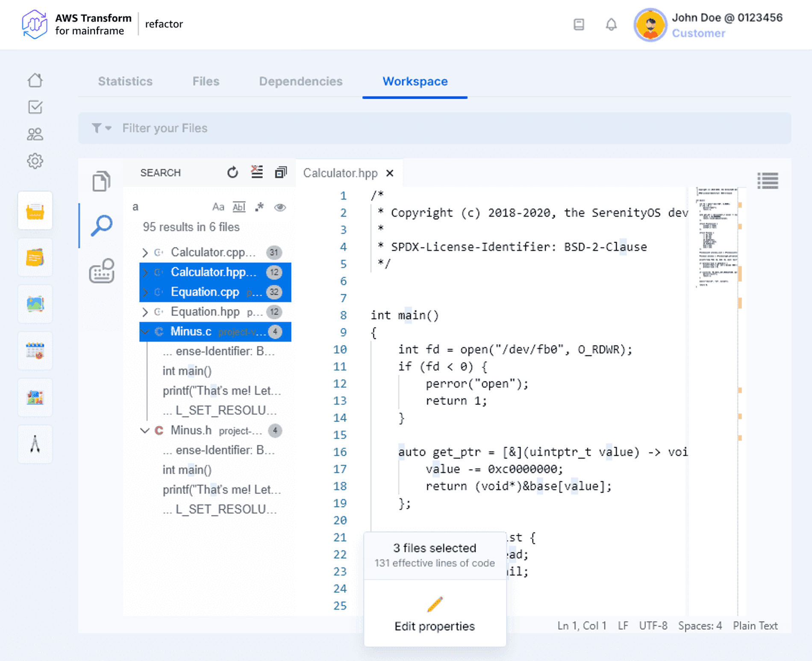Expand the Calculator.cpp search results
This screenshot has width=812, height=661.
[145, 252]
